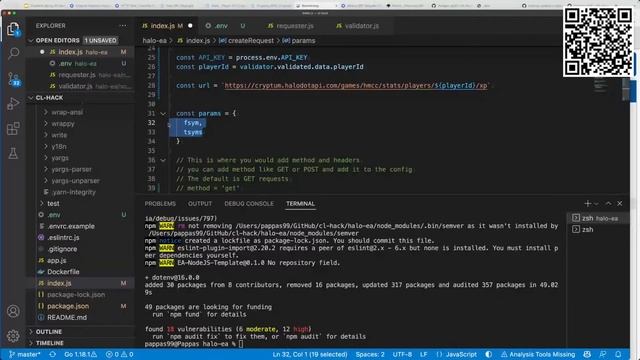640x360 pixels.
Task: Open the PROBLEMS panel tab
Action: click(160, 203)
